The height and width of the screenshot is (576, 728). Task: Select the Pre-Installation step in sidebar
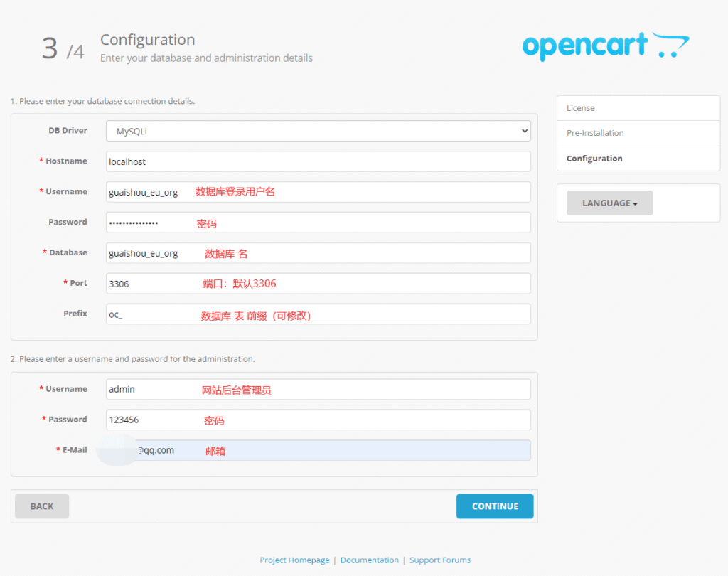638,133
